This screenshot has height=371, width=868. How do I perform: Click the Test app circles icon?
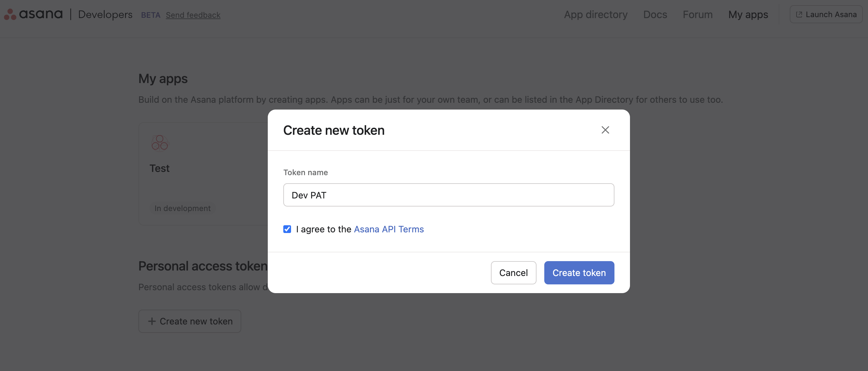(160, 143)
